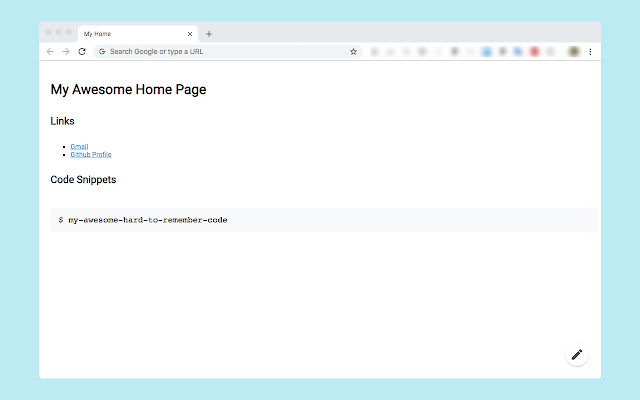This screenshot has width=640, height=400.
Task: Click the browser forward arrow
Action: point(66,51)
